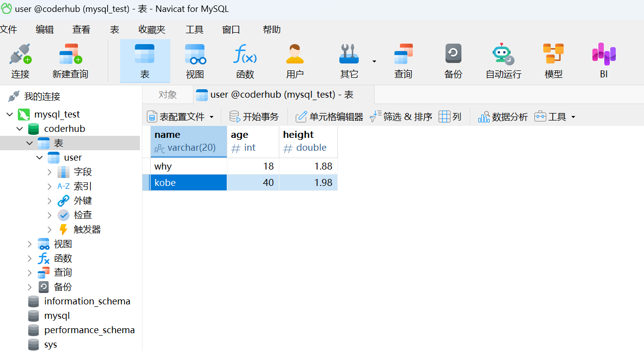Screen dimensions: 644x351
Task: Click 筛选 & 排序 (Filter & Sort) button
Action: pyautogui.click(x=401, y=117)
